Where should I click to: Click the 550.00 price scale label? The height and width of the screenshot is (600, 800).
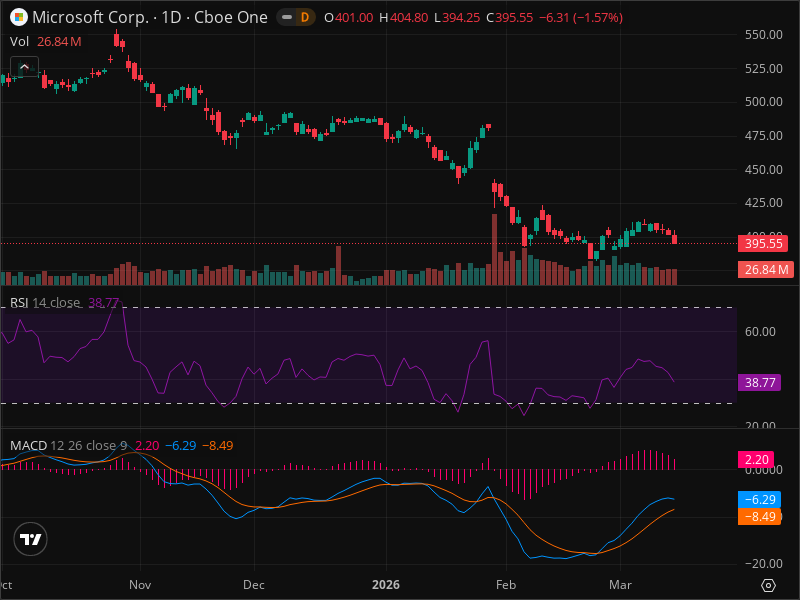(764, 35)
